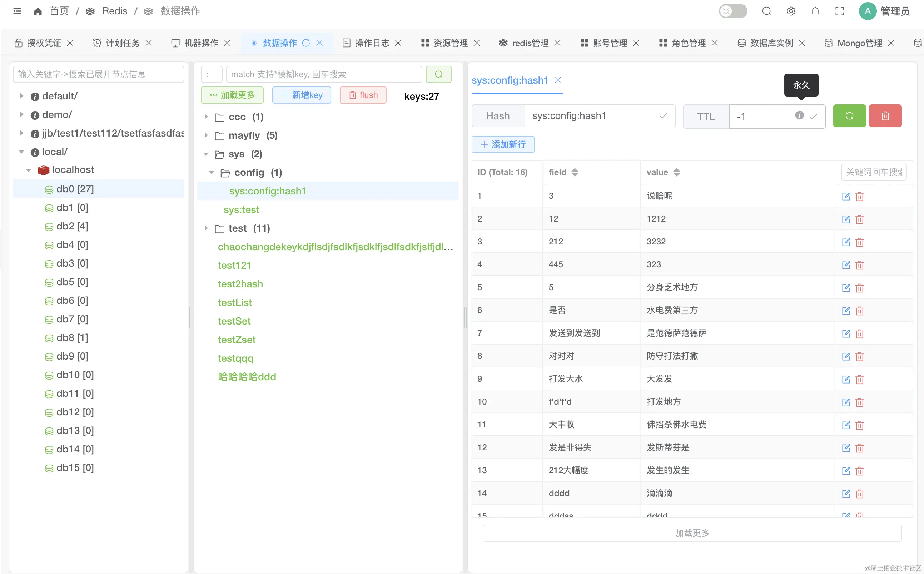The image size is (924, 574).
Task: Collapse the sys key folder
Action: tap(206, 154)
